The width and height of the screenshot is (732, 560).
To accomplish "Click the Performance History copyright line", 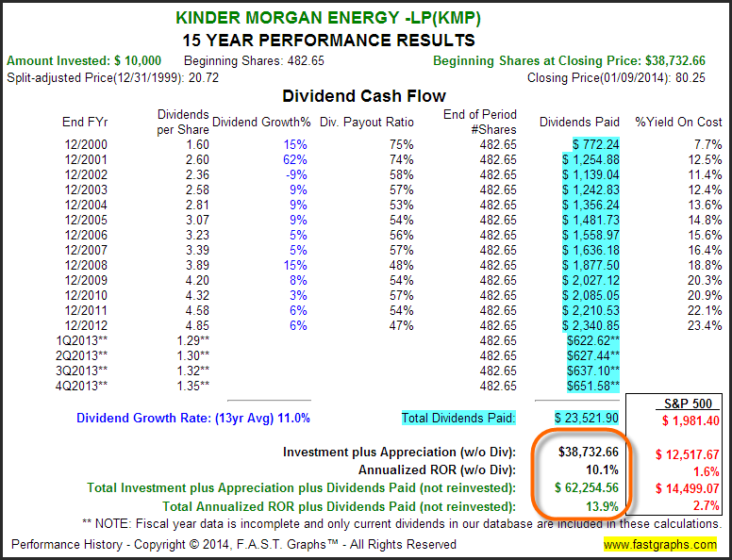I will [x=234, y=544].
